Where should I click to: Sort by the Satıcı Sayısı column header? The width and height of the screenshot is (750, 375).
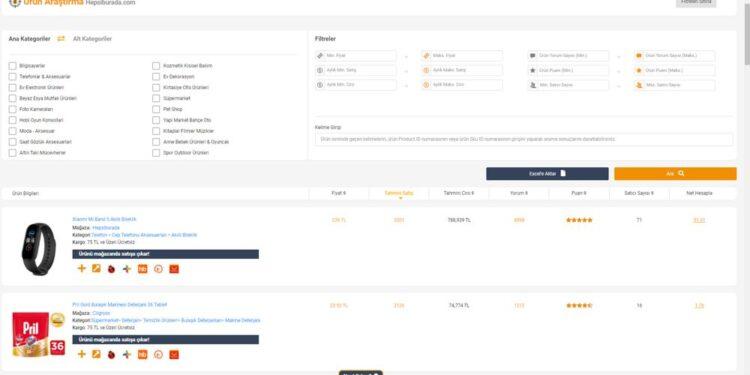coord(639,193)
